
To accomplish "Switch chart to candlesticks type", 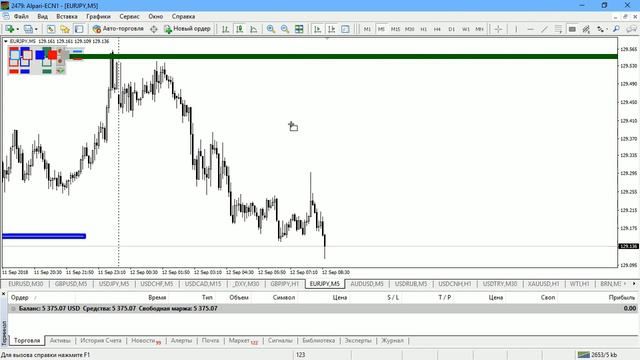I will pyautogui.click(x=240, y=29).
